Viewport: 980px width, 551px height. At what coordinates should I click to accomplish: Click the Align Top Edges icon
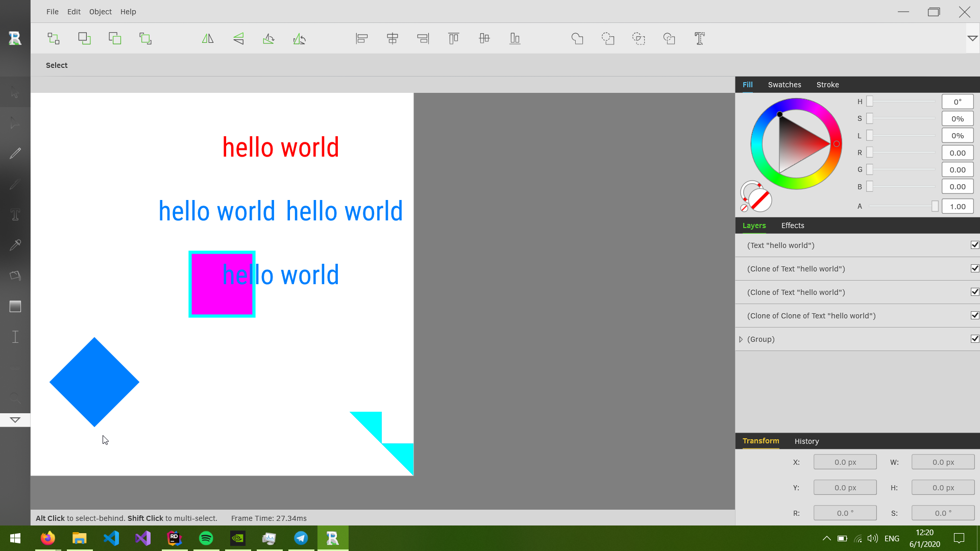[453, 38]
